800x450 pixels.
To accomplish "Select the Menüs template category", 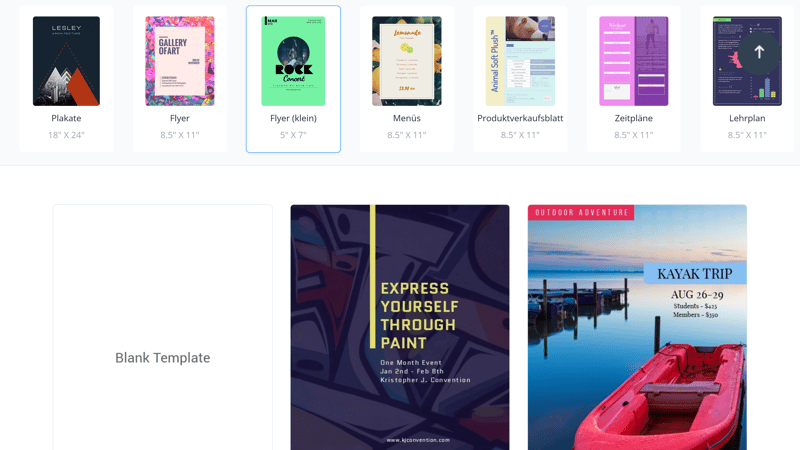I will point(407,79).
